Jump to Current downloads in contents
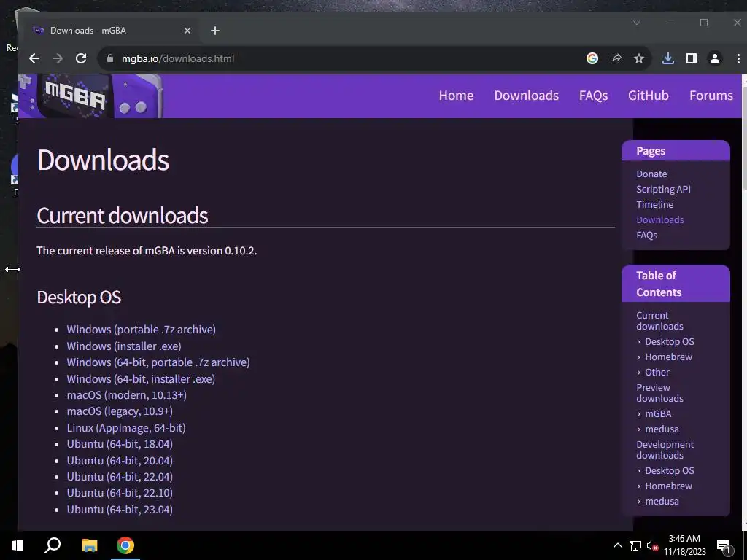 tap(659, 321)
